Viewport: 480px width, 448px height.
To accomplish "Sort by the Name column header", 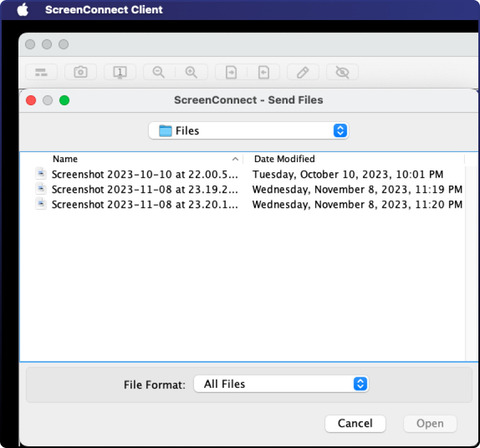I will [65, 159].
